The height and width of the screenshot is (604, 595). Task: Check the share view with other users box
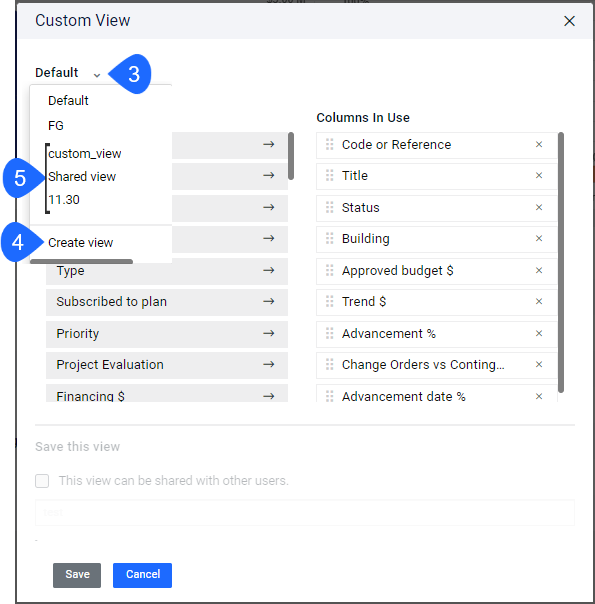tap(42, 481)
